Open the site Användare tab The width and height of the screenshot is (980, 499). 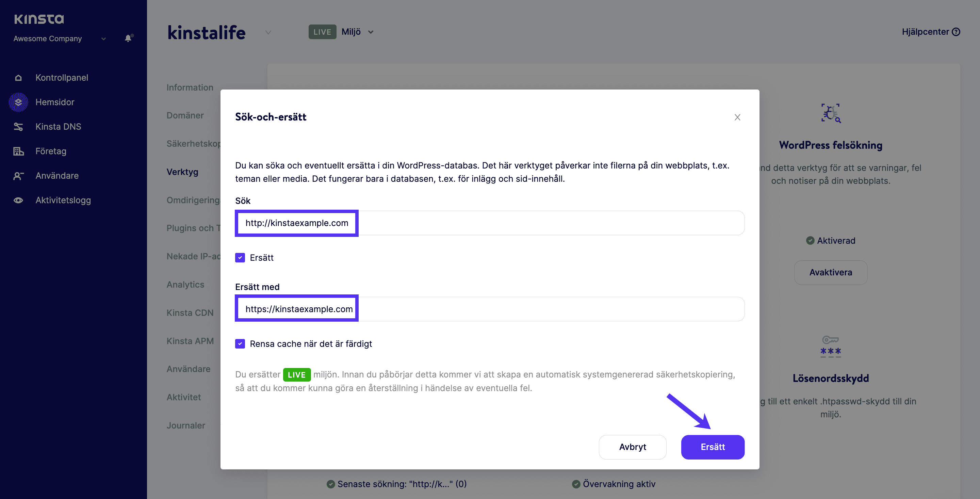(x=188, y=369)
